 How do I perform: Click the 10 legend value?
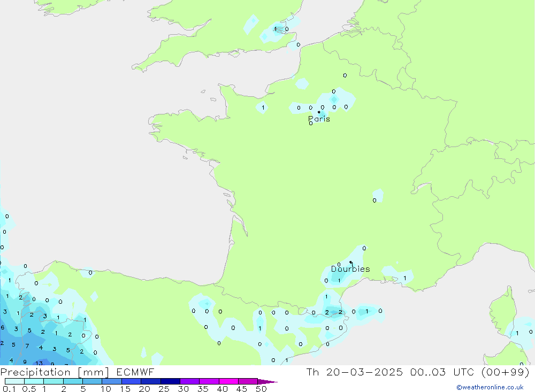[106, 389]
